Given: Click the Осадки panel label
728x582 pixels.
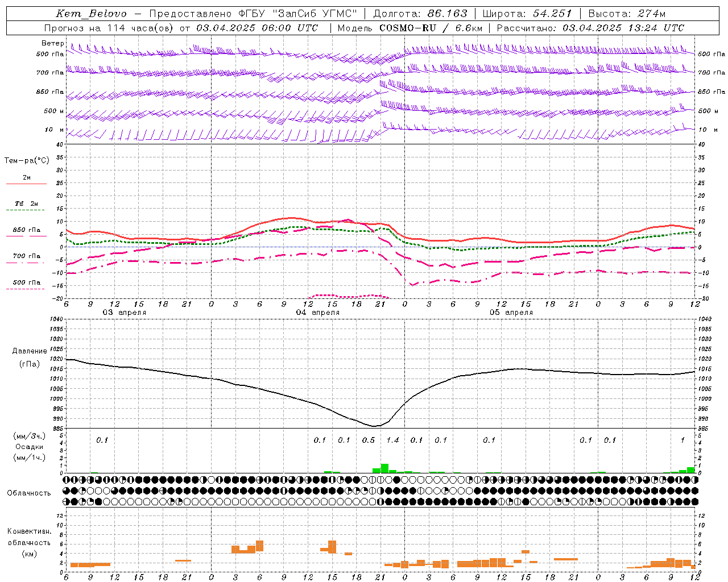Looking at the screenshot, I should [29, 447].
